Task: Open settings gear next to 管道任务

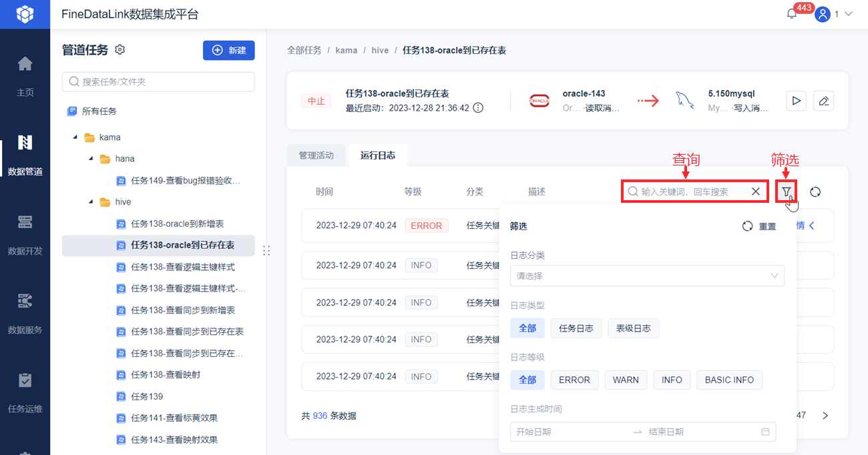Action: [x=120, y=49]
